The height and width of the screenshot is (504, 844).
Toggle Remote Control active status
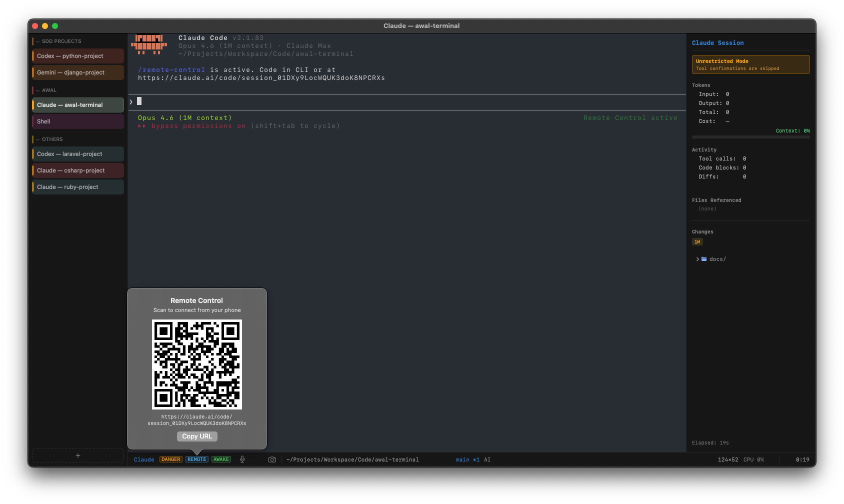pos(630,117)
